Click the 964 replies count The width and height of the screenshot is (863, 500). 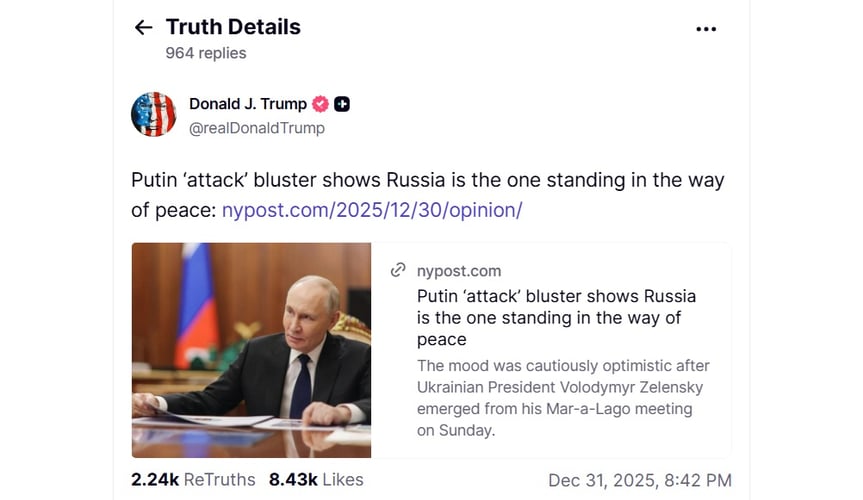[x=205, y=53]
